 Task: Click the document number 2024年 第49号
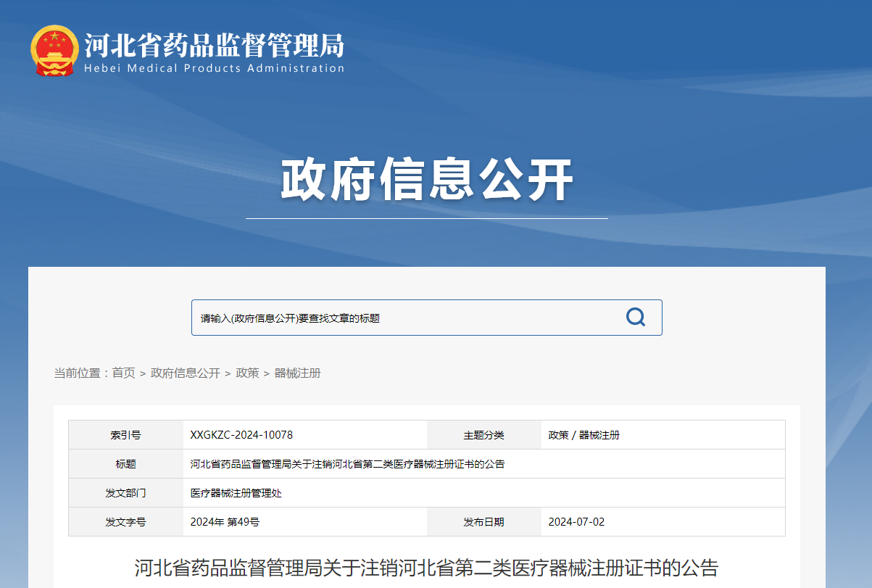[x=225, y=521]
